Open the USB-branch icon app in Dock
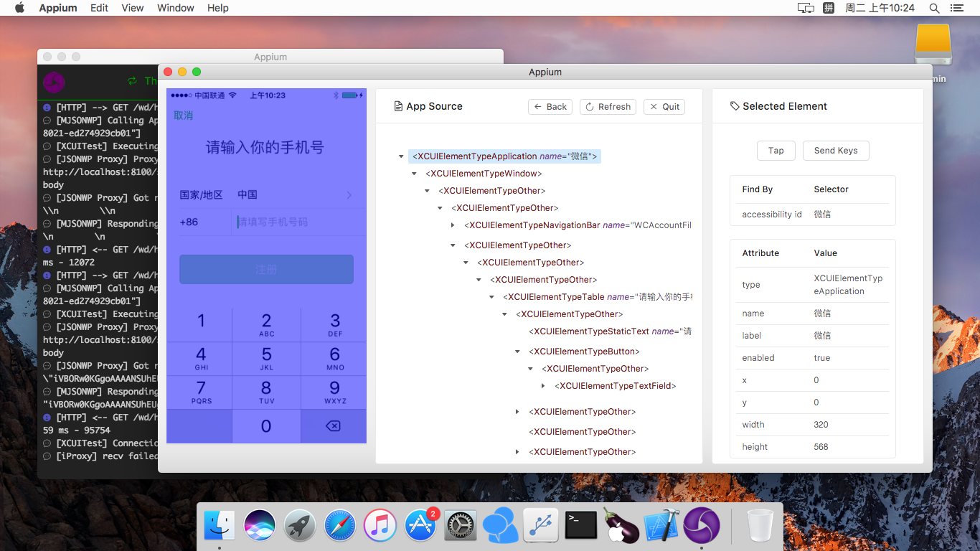The image size is (980, 551). [541, 525]
